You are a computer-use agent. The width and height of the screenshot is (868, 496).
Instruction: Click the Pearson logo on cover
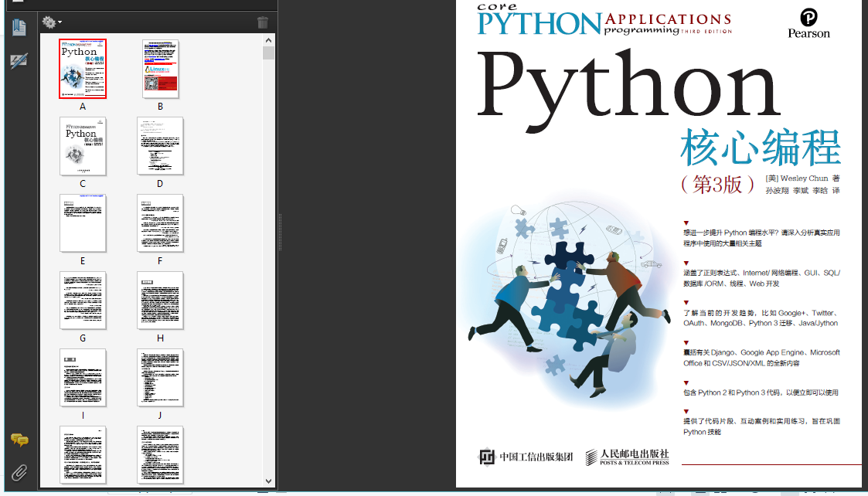pyautogui.click(x=808, y=24)
